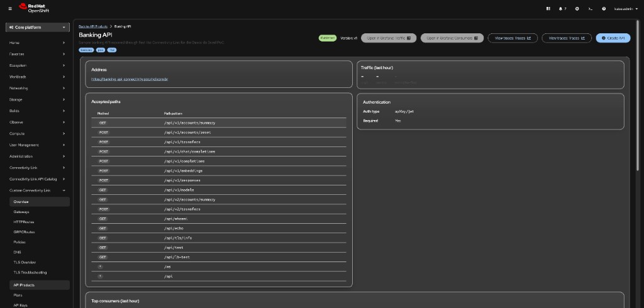Expand the Administration navigation section
Viewport: 644px width, 308px height.
[37, 157]
